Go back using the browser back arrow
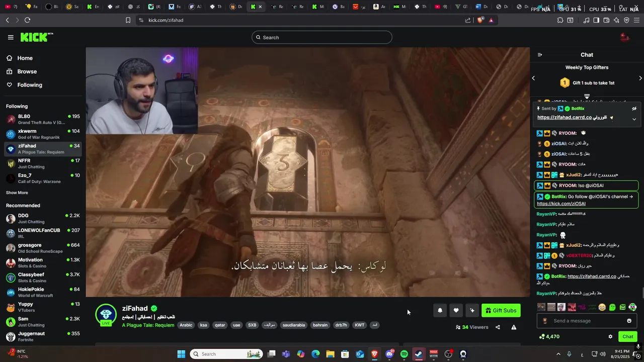This screenshot has width=644, height=362. [7, 20]
